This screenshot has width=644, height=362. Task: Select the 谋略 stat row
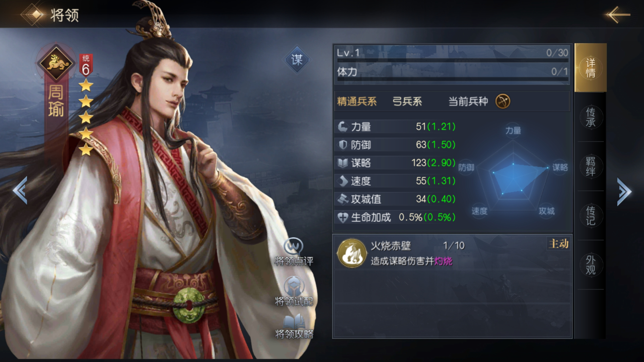pyautogui.click(x=396, y=163)
